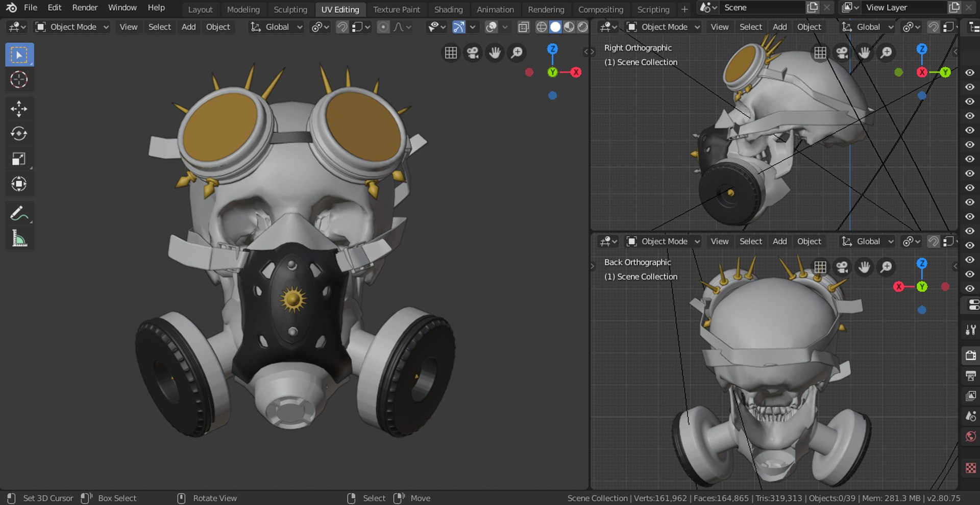Click the zoom magnifier in main viewport

pos(517,53)
